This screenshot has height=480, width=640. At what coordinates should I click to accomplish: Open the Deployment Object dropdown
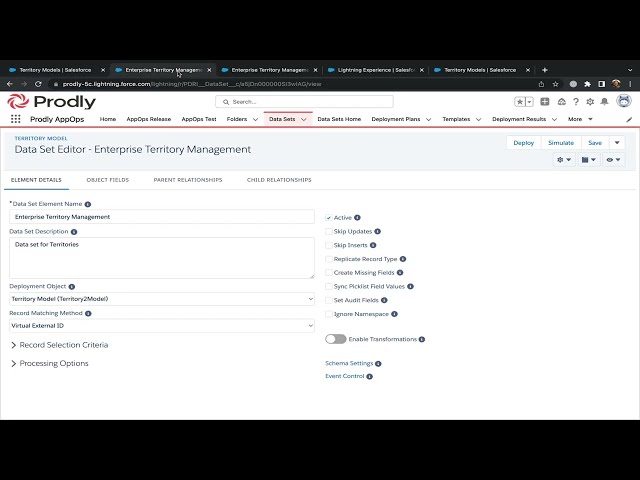point(162,299)
